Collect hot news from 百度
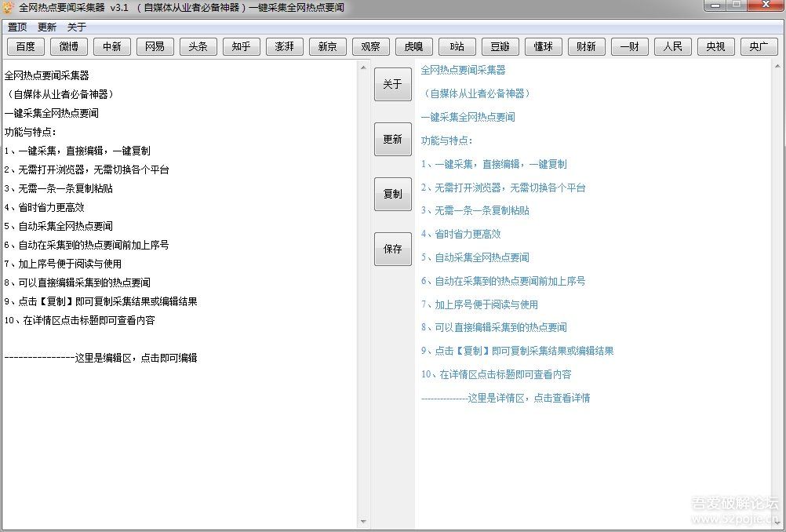Viewport: 786px width, 532px height. pos(26,46)
